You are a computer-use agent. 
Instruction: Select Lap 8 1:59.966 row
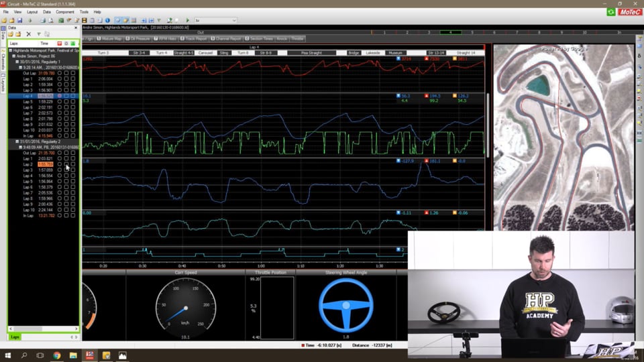pos(44,198)
